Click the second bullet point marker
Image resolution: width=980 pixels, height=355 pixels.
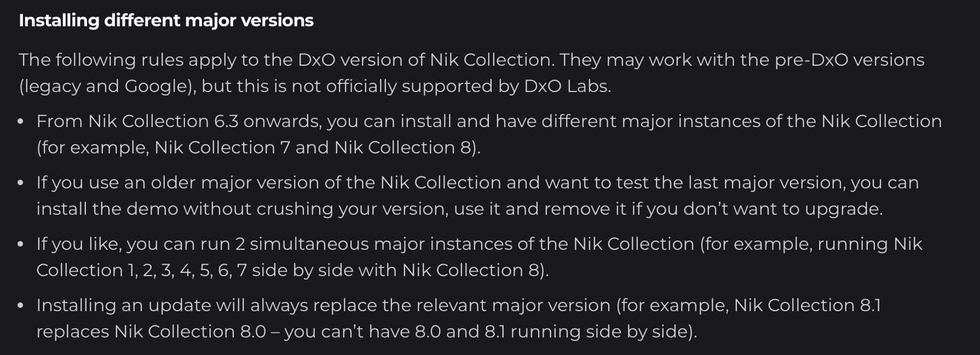21,183
